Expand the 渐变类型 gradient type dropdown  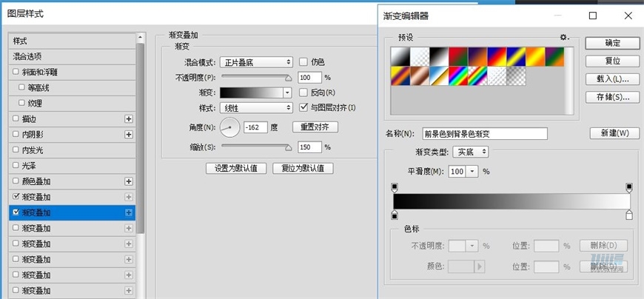[x=472, y=152]
